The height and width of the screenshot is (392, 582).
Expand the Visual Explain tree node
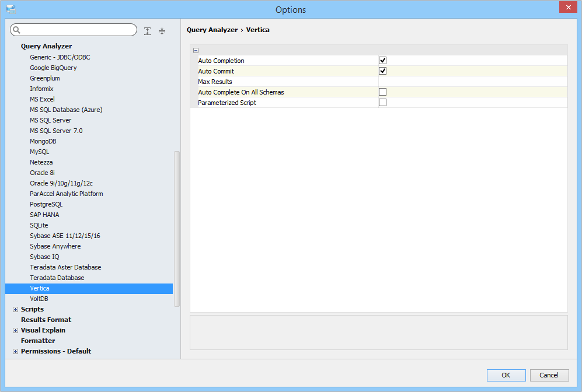(15, 330)
